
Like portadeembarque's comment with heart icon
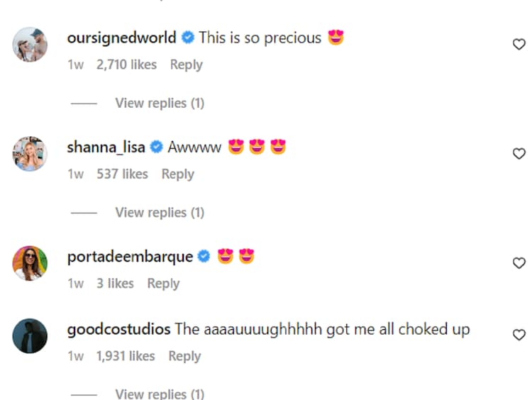click(x=519, y=263)
